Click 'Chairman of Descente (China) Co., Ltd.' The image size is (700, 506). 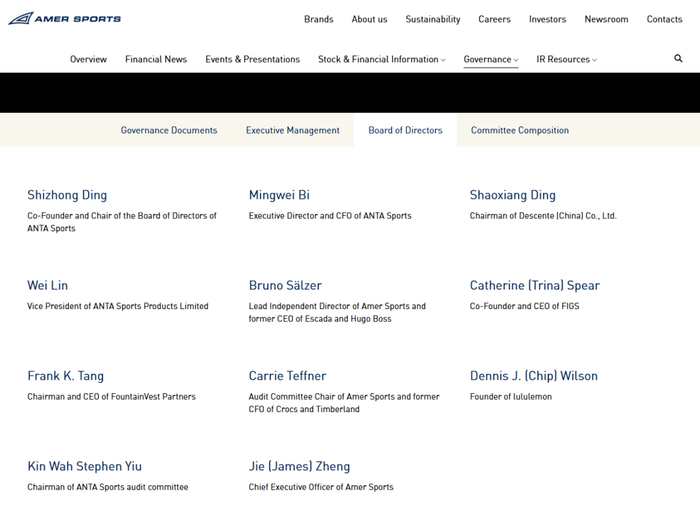[543, 216]
